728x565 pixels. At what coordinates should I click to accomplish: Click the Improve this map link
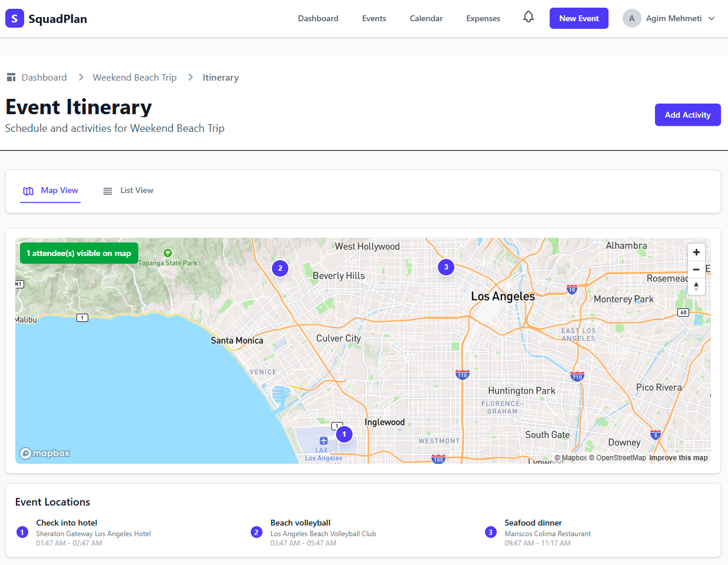point(679,458)
